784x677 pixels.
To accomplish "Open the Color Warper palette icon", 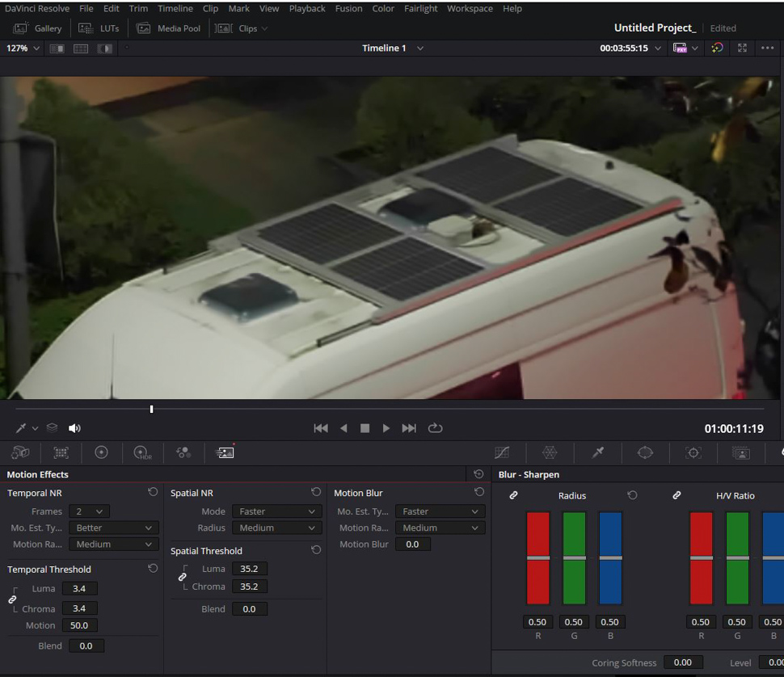I will (550, 452).
